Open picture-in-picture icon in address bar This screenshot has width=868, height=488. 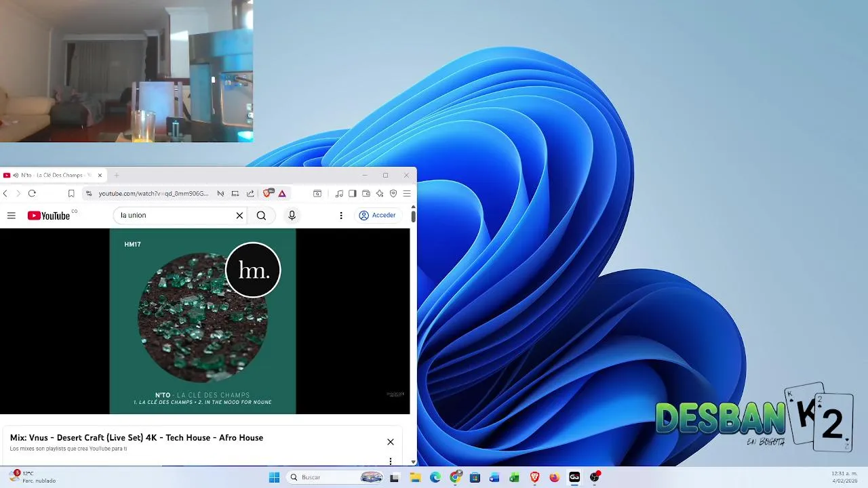235,193
